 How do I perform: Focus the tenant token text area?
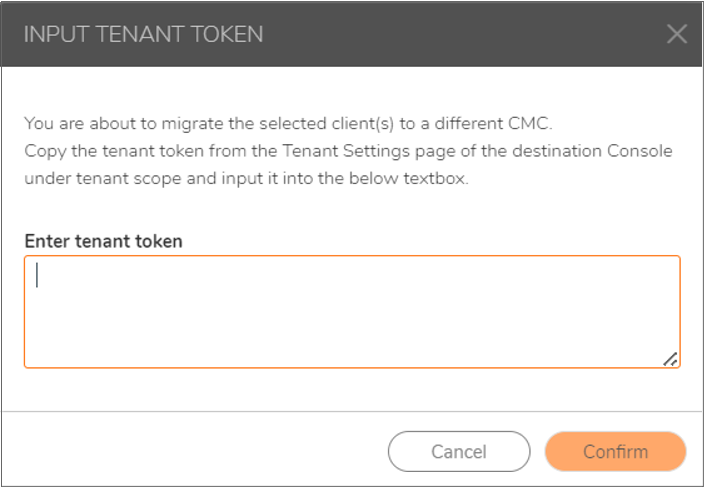352,312
